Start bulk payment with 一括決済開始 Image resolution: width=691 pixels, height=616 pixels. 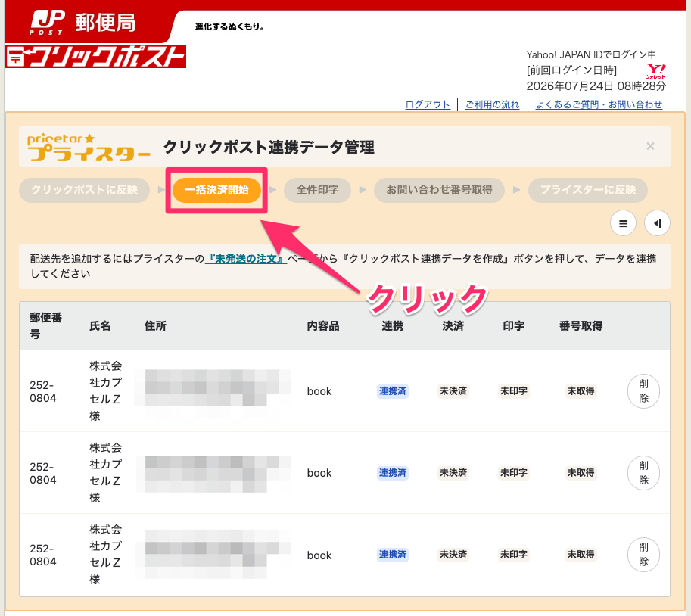point(216,190)
